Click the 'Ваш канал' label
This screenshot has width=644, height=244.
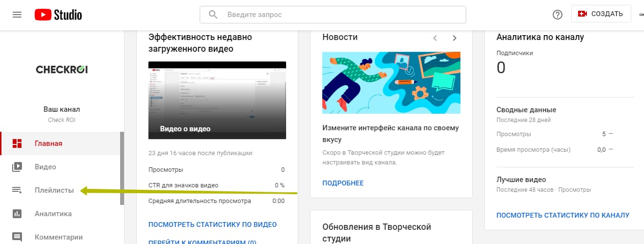coord(62,109)
